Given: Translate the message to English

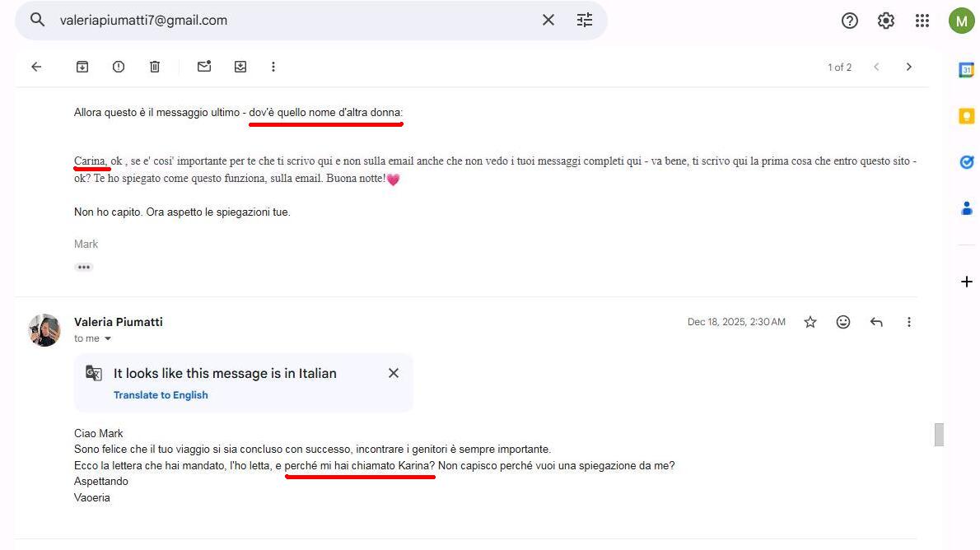Looking at the screenshot, I should 161,395.
